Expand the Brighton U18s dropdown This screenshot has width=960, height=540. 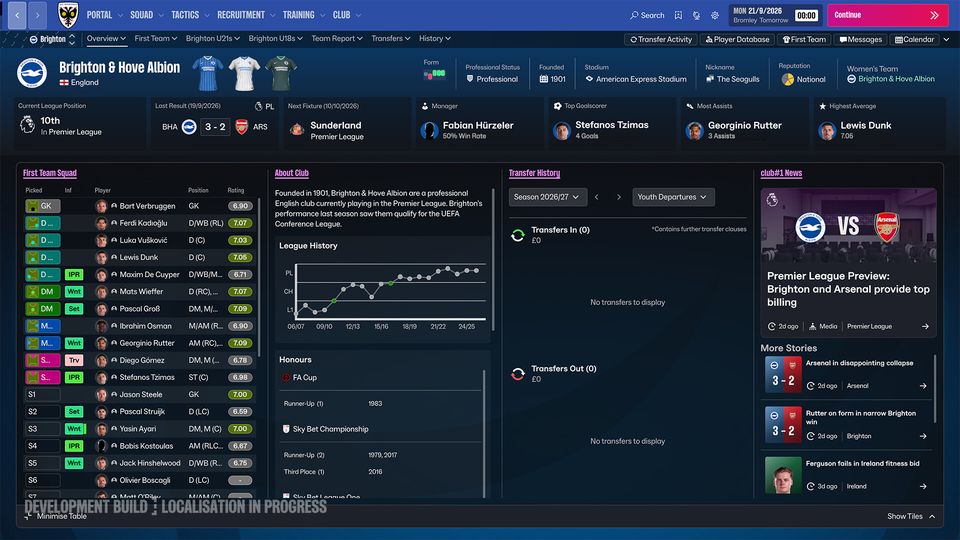[x=276, y=39]
